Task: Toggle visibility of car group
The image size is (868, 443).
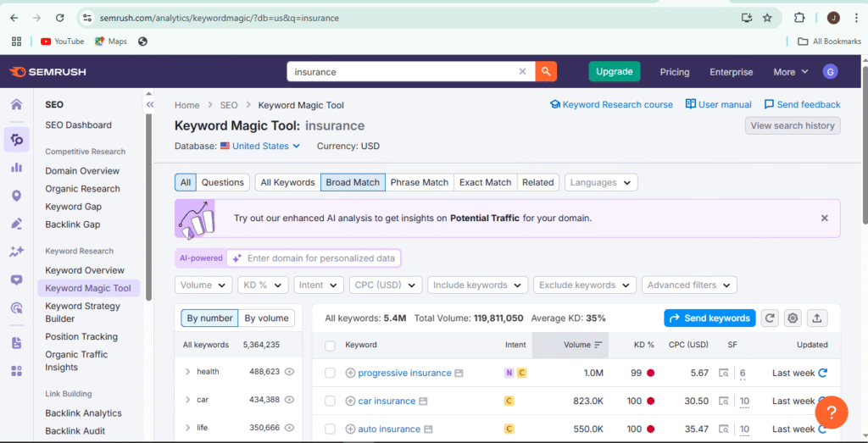Action: (289, 399)
